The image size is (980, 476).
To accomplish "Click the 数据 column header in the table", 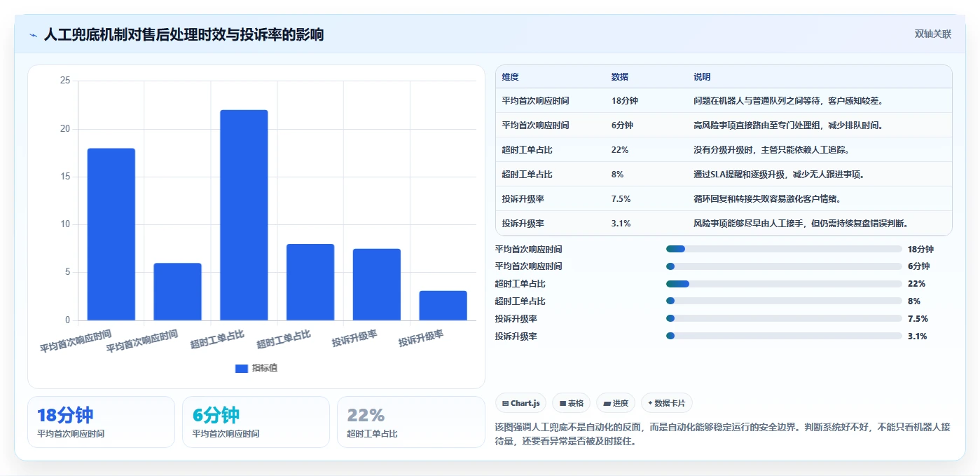I will click(x=620, y=76).
